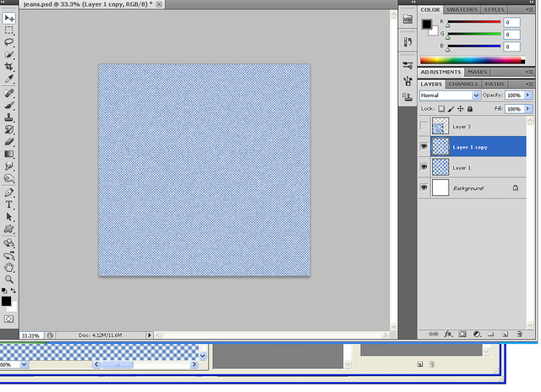Screen dimensions: 541x392
Task: Switch to the Channels tab
Action: tap(462, 84)
